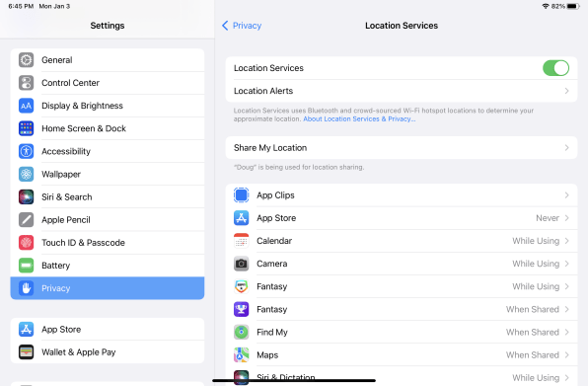Open Home Screen & Dock settings
588x386 pixels.
[x=108, y=128]
